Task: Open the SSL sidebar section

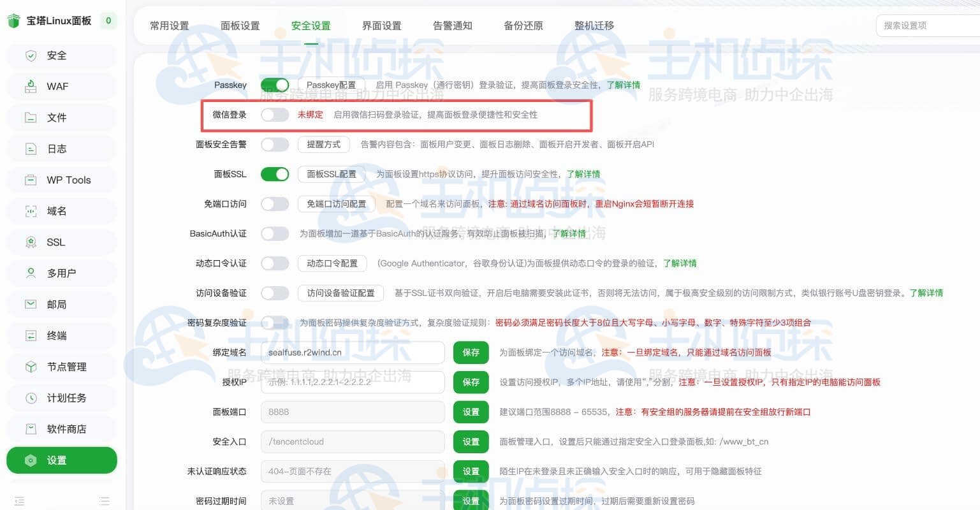Action: (x=55, y=242)
